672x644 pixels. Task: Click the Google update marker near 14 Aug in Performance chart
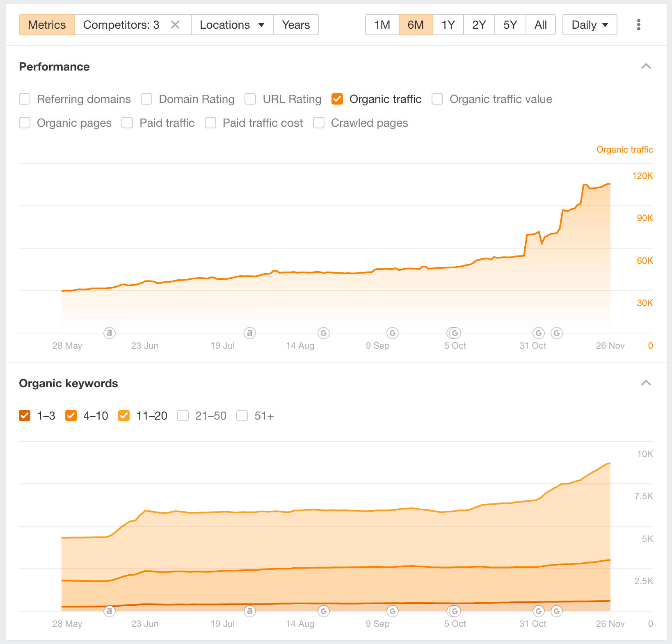(324, 333)
